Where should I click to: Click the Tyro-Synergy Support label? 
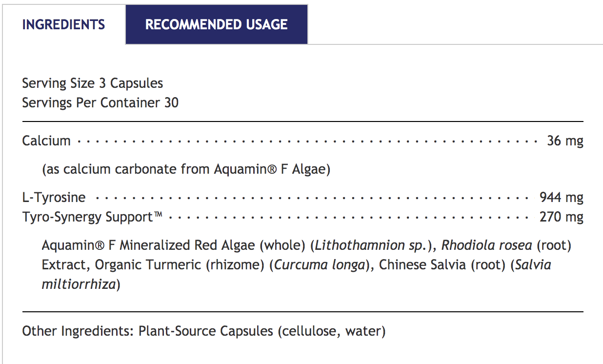pyautogui.click(x=92, y=217)
